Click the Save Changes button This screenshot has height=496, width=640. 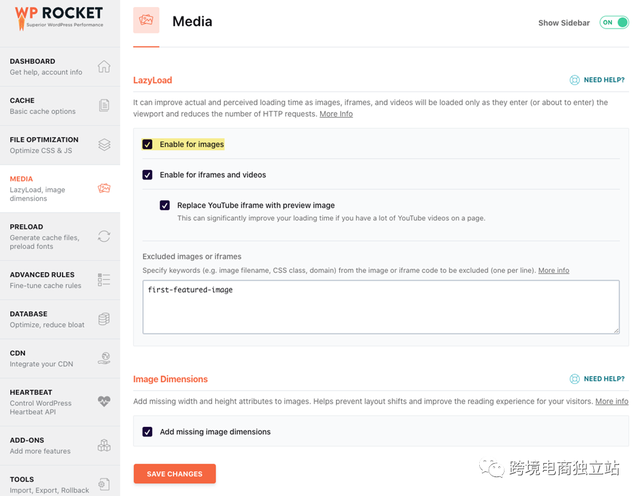click(x=175, y=474)
